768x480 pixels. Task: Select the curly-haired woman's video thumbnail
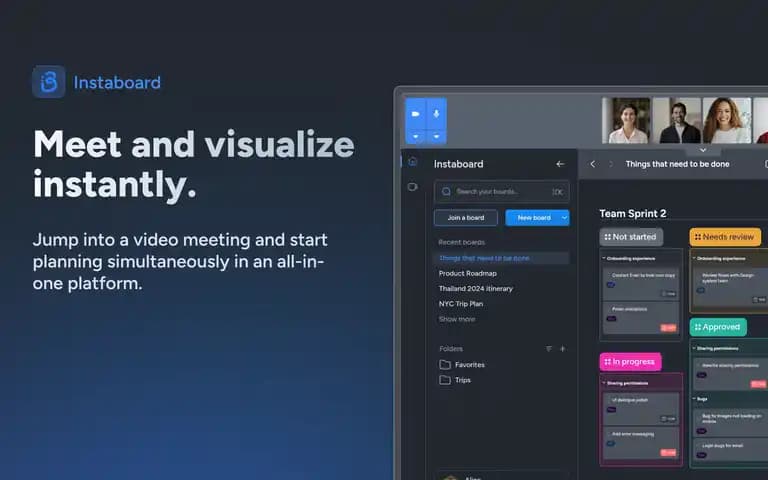(x=727, y=120)
